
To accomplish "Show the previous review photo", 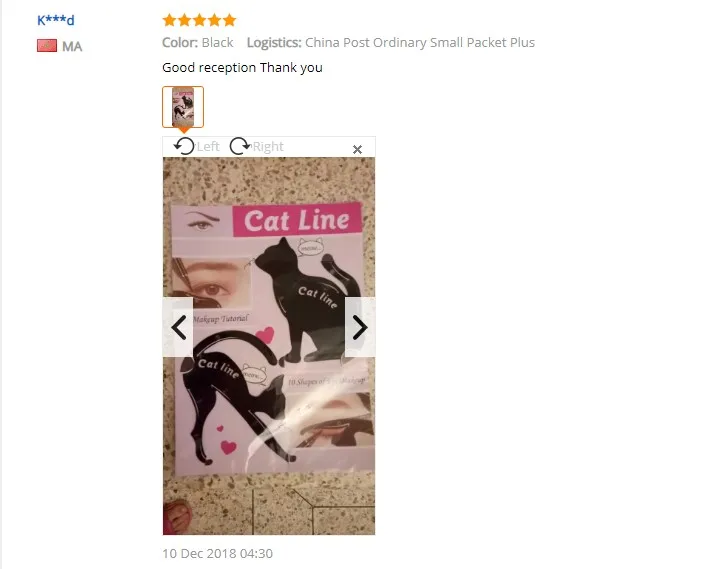I will pyautogui.click(x=178, y=327).
